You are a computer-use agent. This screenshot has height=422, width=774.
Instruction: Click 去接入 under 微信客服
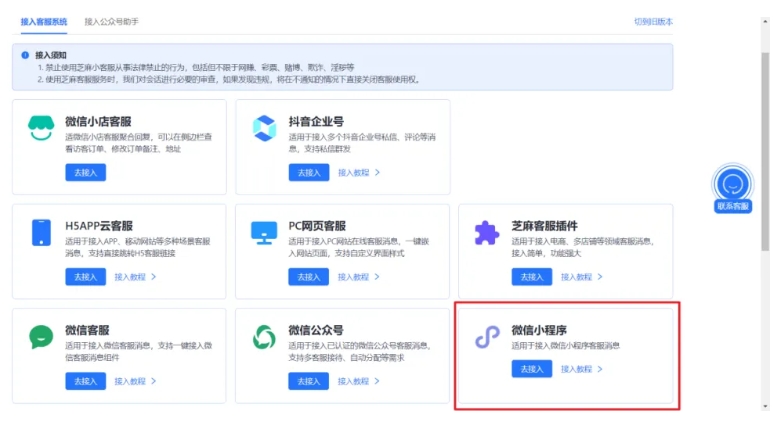[x=85, y=381]
